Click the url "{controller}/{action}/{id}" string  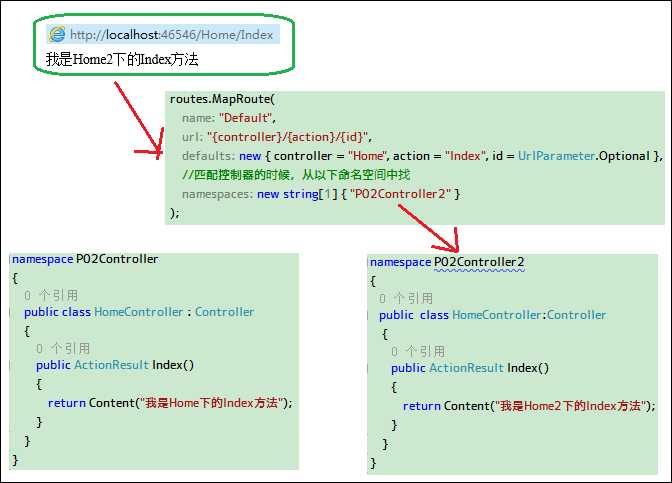point(288,137)
